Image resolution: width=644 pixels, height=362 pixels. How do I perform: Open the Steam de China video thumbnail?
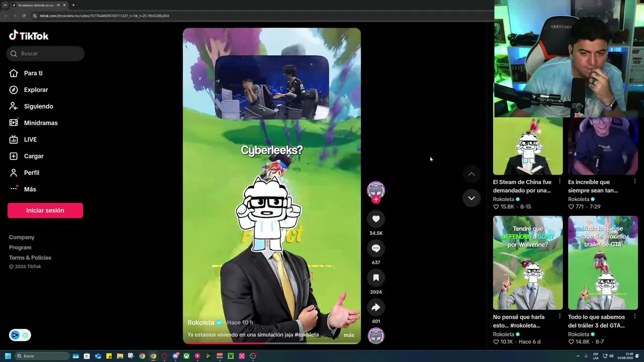click(x=528, y=146)
